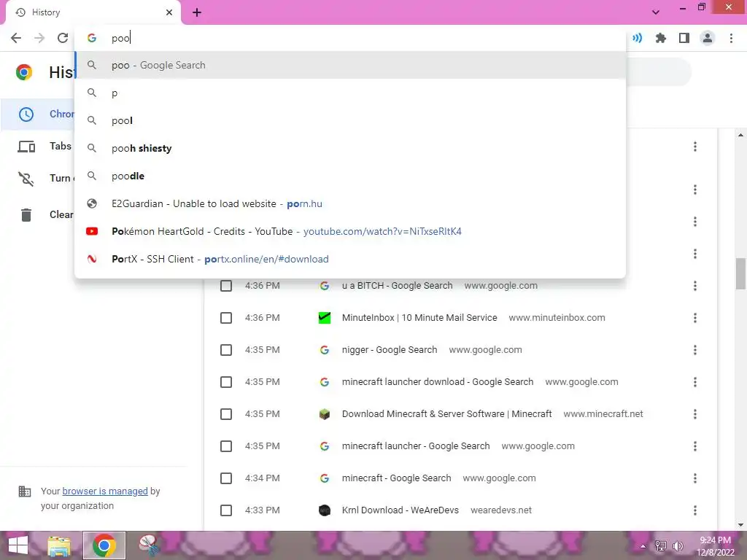Click the scrollbar down arrow
Image resolution: width=747 pixels, height=560 pixels.
tap(740, 525)
